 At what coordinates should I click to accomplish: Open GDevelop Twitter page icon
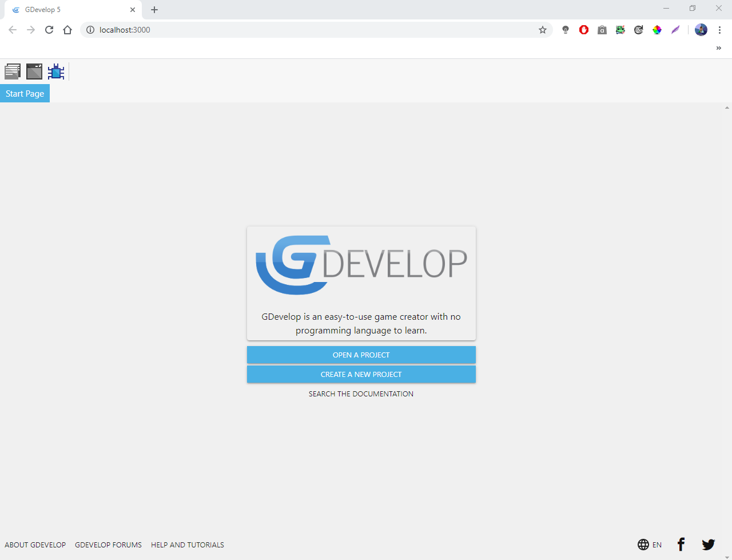[x=709, y=545]
